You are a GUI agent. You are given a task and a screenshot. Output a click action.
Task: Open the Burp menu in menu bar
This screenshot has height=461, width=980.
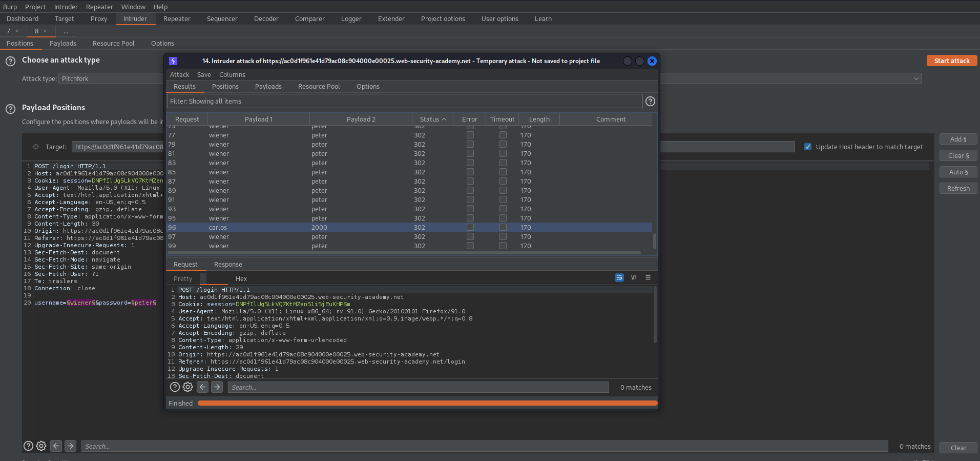coord(10,7)
